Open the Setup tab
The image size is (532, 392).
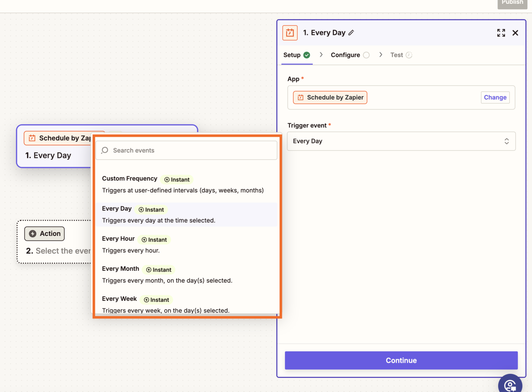(297, 55)
